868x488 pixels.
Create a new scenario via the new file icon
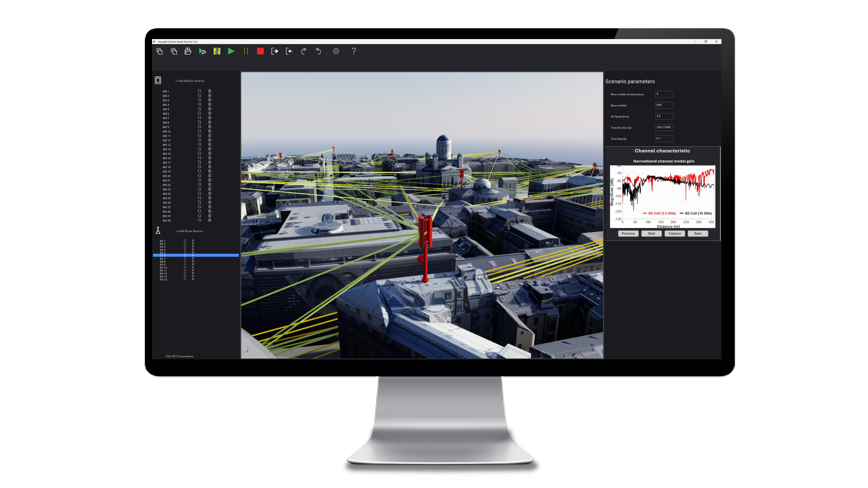point(159,51)
